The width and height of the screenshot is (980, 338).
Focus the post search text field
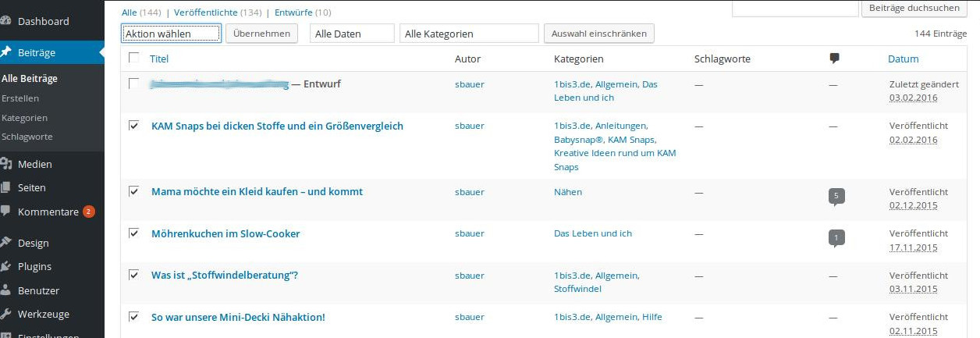pos(794,8)
